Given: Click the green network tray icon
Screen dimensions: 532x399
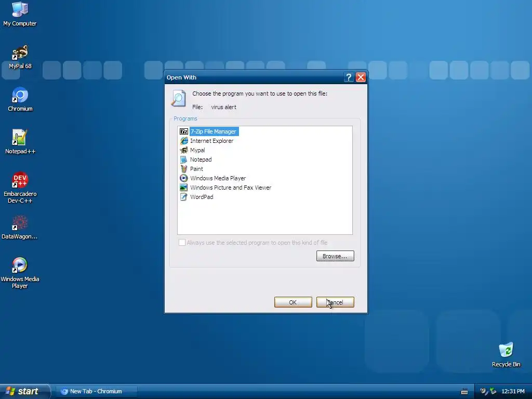Looking at the screenshot, I should pos(493,391).
